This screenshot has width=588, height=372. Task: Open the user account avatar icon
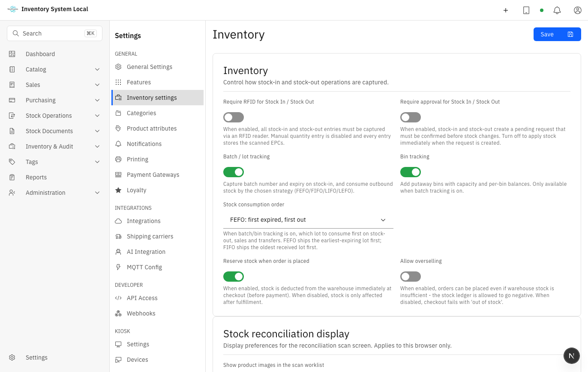pyautogui.click(x=578, y=10)
